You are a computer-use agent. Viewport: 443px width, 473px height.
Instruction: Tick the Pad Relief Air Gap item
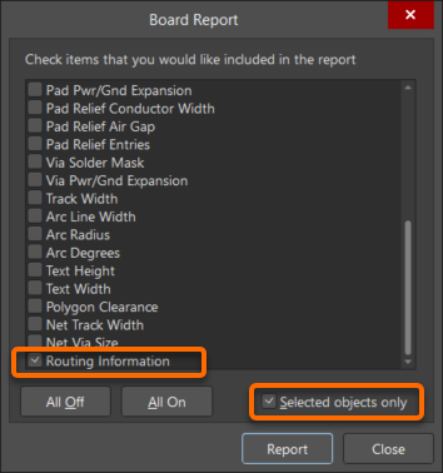pos(35,126)
